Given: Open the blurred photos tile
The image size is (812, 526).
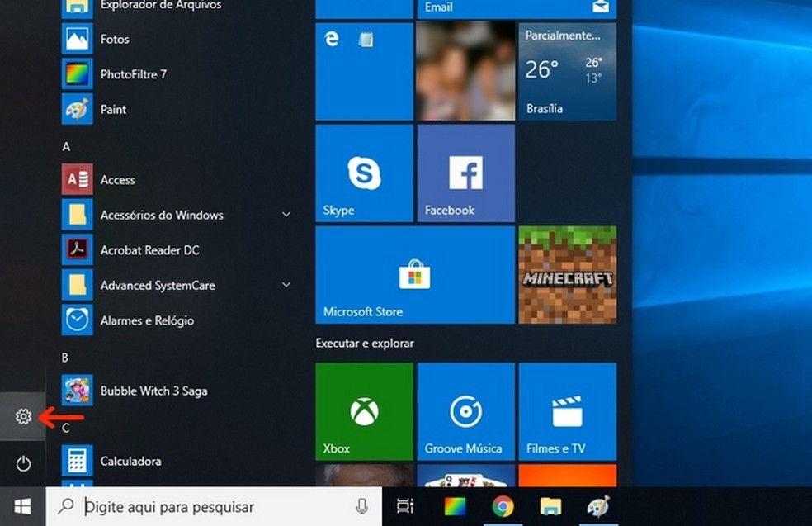Looking at the screenshot, I should point(465,72).
